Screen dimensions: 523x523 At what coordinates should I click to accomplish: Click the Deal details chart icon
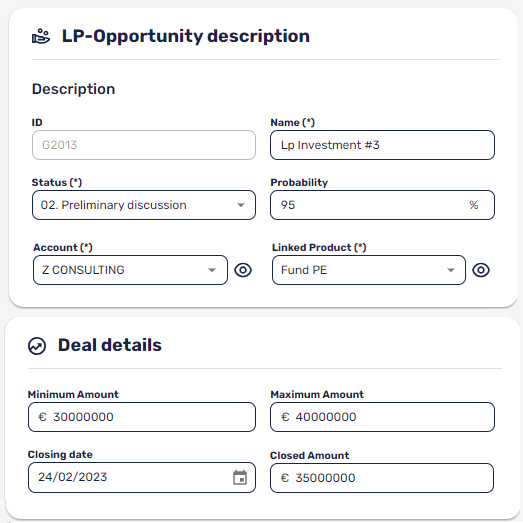click(37, 346)
